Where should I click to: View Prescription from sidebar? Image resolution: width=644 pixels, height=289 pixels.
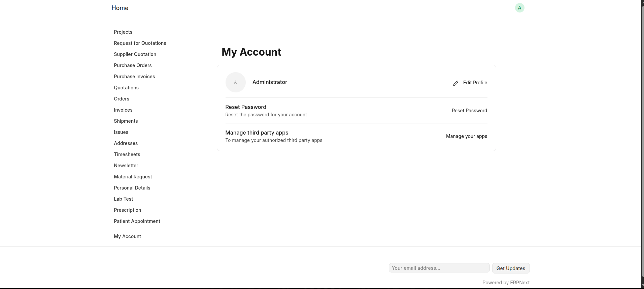pos(127,210)
